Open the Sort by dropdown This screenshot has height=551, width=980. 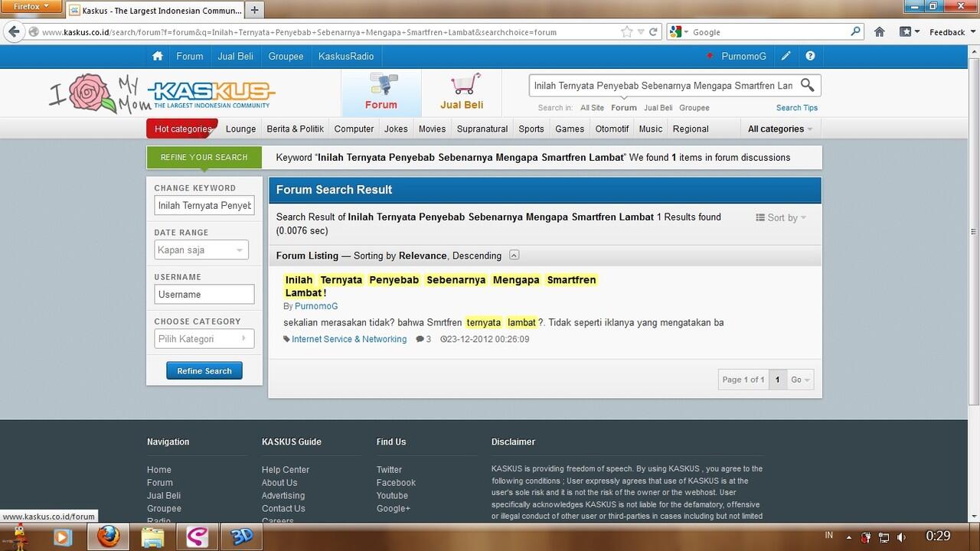point(781,217)
